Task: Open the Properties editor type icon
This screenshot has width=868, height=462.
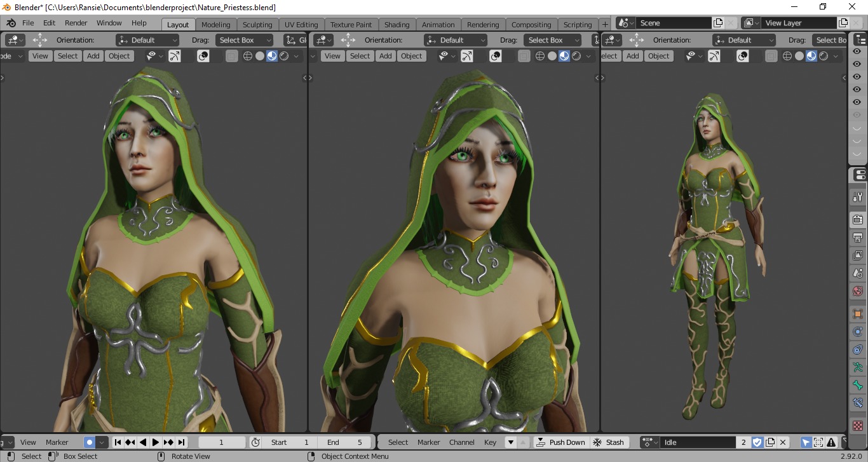Action: pyautogui.click(x=858, y=175)
